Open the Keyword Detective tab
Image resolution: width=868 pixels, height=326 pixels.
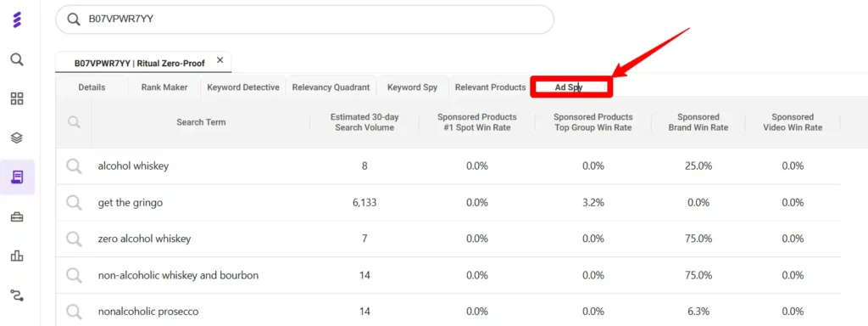pos(243,87)
